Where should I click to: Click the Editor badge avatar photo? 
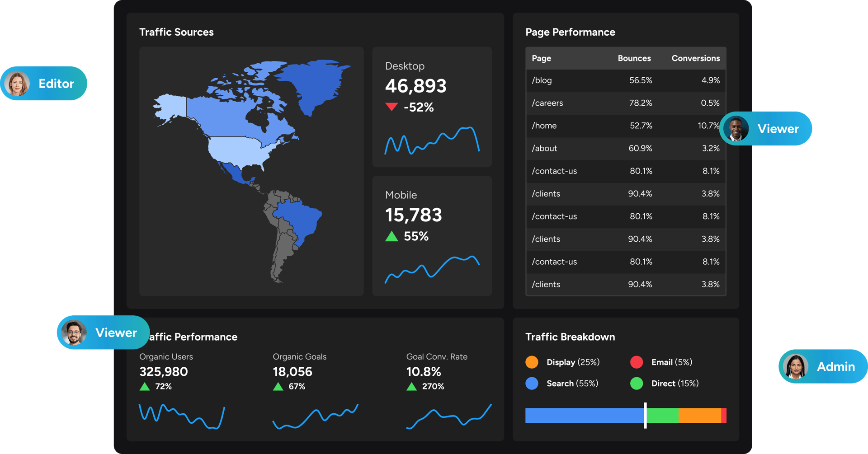tap(18, 84)
